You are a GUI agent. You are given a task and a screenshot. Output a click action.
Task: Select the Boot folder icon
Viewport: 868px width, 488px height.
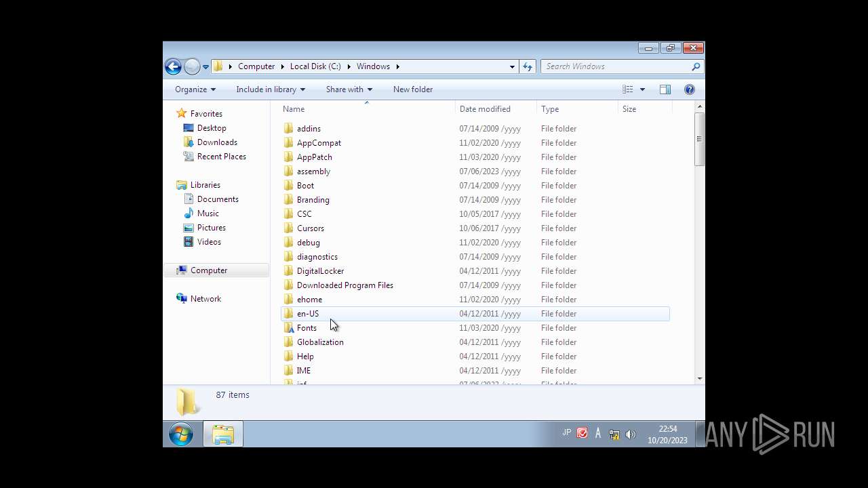289,186
